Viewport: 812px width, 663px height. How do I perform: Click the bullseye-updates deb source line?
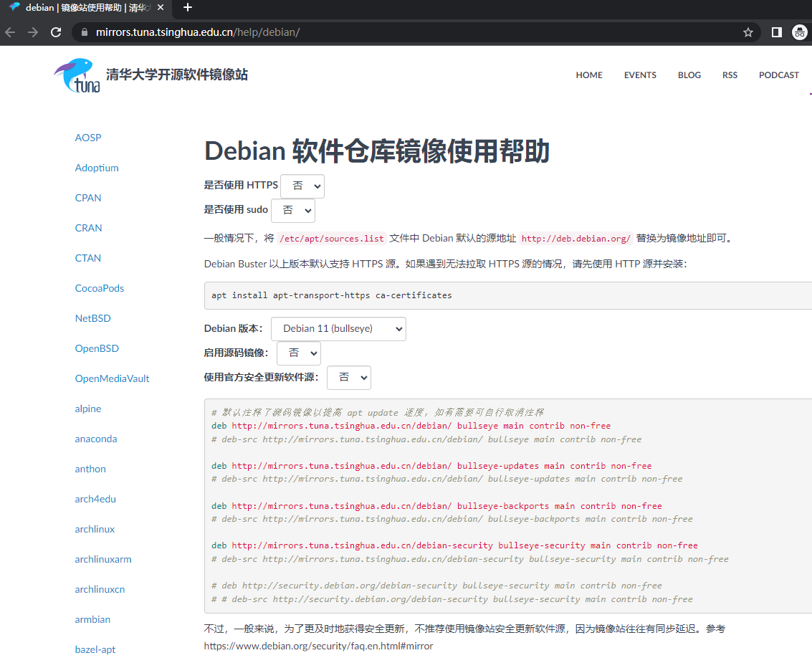pyautogui.click(x=431, y=466)
